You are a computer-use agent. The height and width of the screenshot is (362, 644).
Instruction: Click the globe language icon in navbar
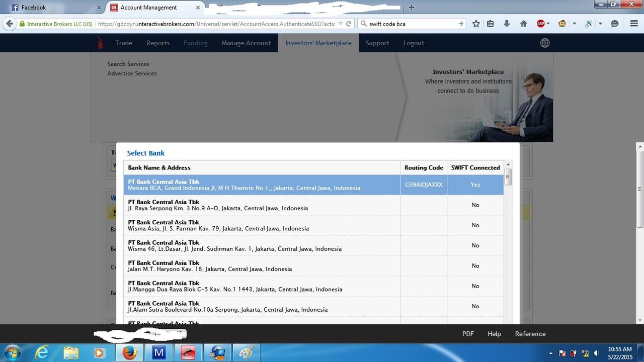pyautogui.click(x=544, y=43)
